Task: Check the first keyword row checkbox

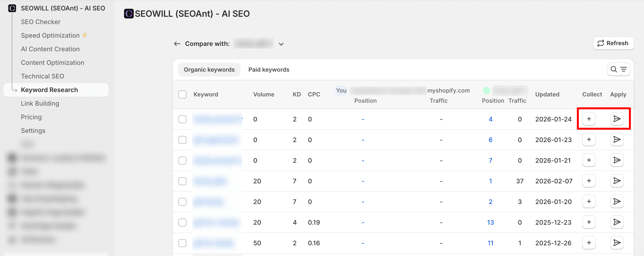Action: (x=182, y=119)
